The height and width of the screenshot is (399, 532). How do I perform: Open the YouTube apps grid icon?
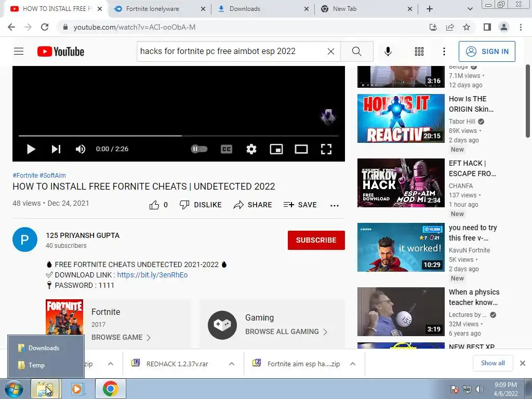[x=419, y=51]
